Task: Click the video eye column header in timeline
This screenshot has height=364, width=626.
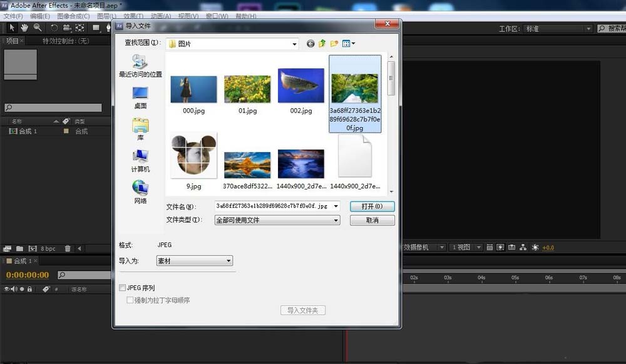Action: [x=6, y=289]
